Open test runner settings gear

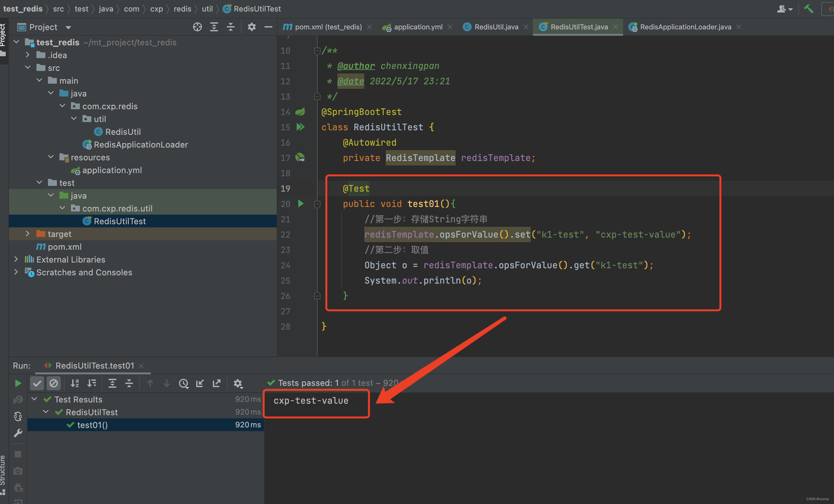coord(238,383)
